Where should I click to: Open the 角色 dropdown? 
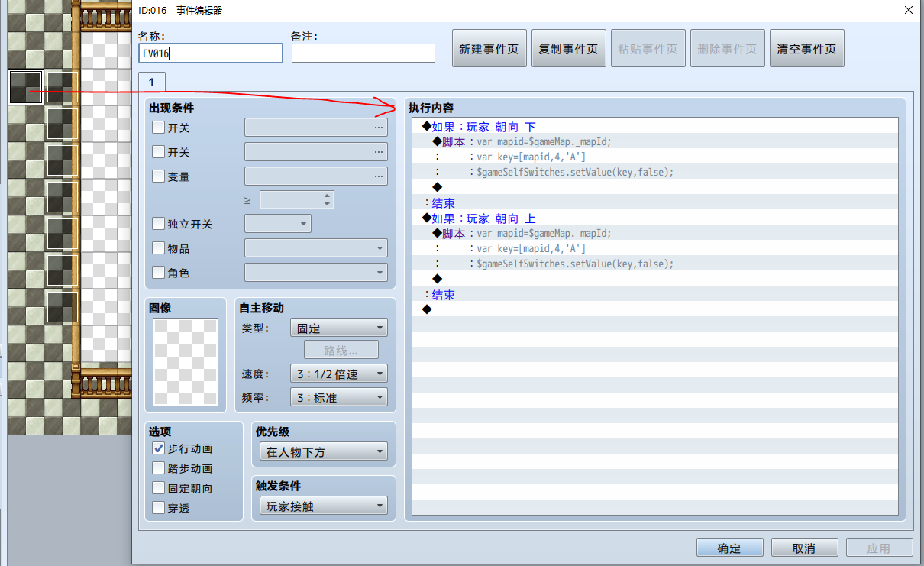(316, 273)
